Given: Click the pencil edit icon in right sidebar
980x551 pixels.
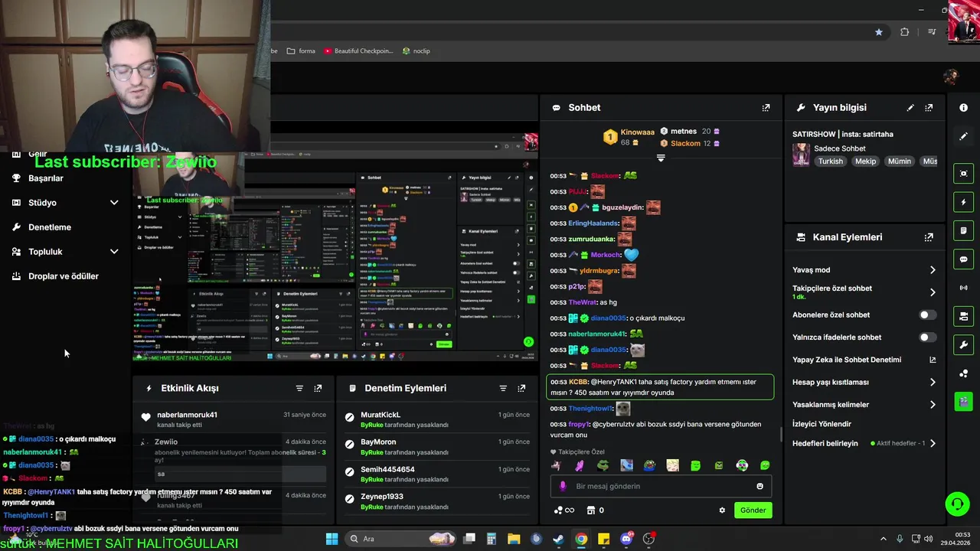Looking at the screenshot, I should [963, 136].
